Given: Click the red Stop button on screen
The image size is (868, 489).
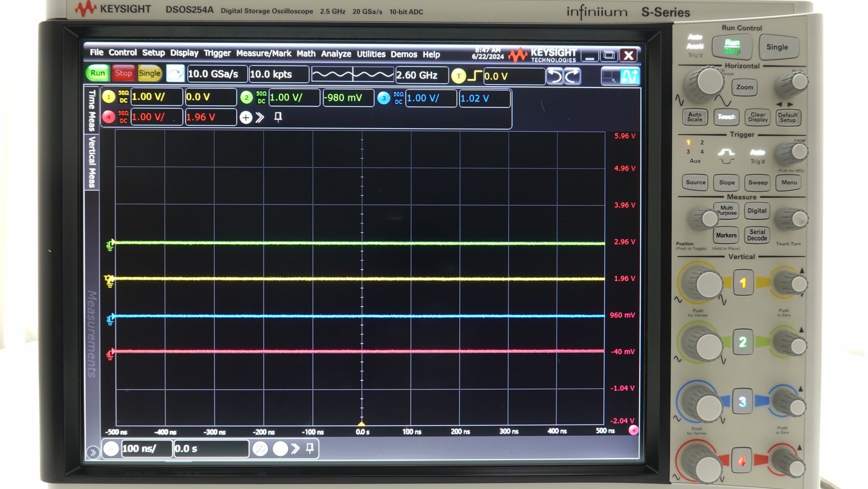Looking at the screenshot, I should (x=123, y=73).
